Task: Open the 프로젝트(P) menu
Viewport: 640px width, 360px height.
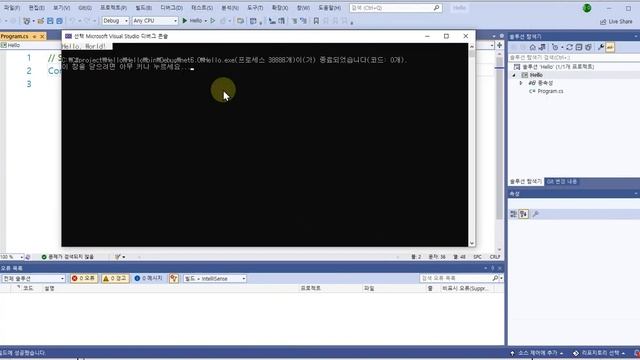Action: pyautogui.click(x=113, y=8)
